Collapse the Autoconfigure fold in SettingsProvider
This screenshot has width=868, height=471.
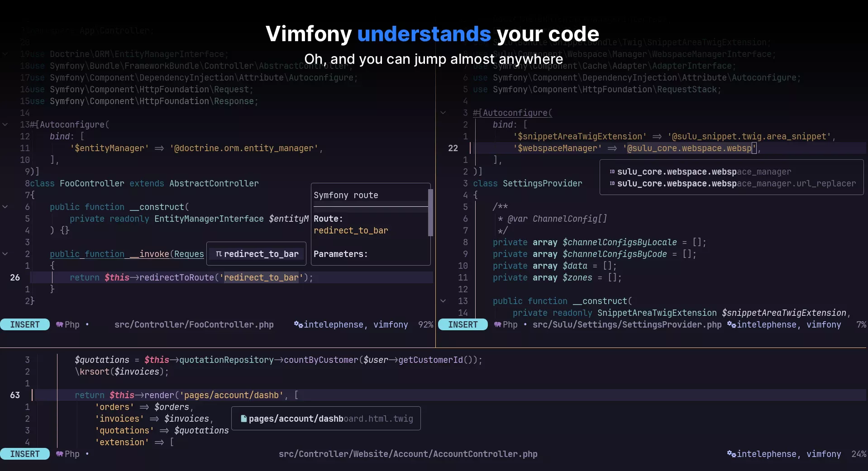pos(443,113)
